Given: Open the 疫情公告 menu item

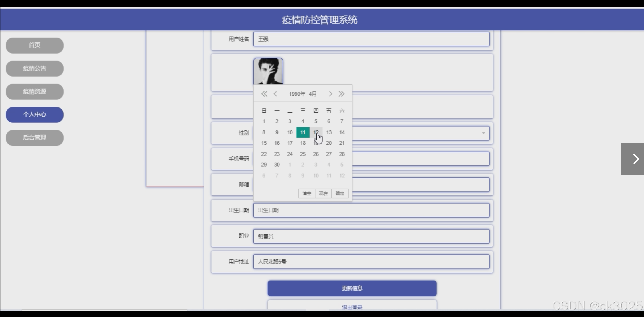Looking at the screenshot, I should 34,68.
